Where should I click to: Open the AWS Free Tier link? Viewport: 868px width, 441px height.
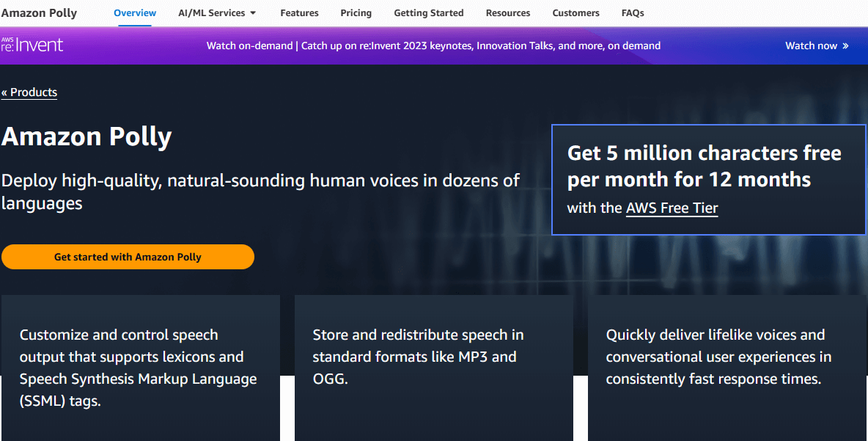tap(672, 208)
